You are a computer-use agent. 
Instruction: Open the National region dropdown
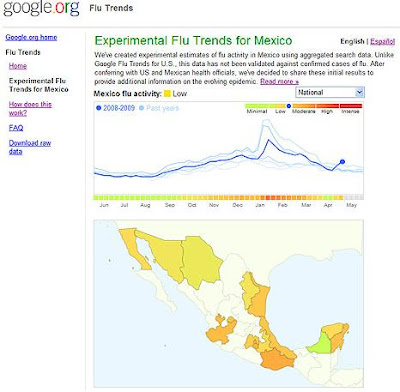330,92
